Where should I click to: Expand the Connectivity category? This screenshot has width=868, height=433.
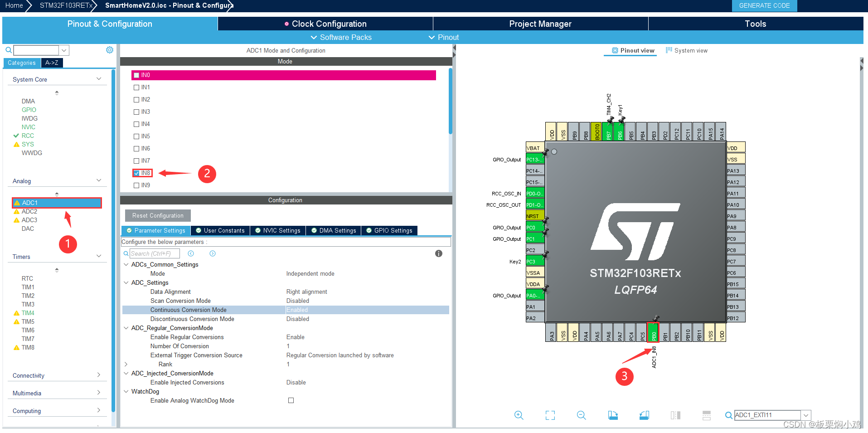click(99, 375)
